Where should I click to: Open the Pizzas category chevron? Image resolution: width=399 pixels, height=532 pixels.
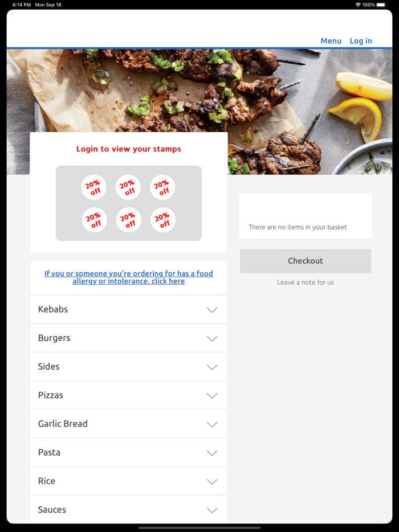212,396
